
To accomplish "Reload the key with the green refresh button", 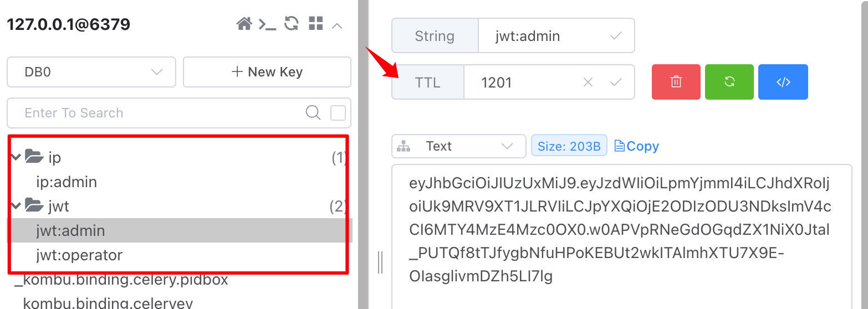I will click(x=729, y=82).
